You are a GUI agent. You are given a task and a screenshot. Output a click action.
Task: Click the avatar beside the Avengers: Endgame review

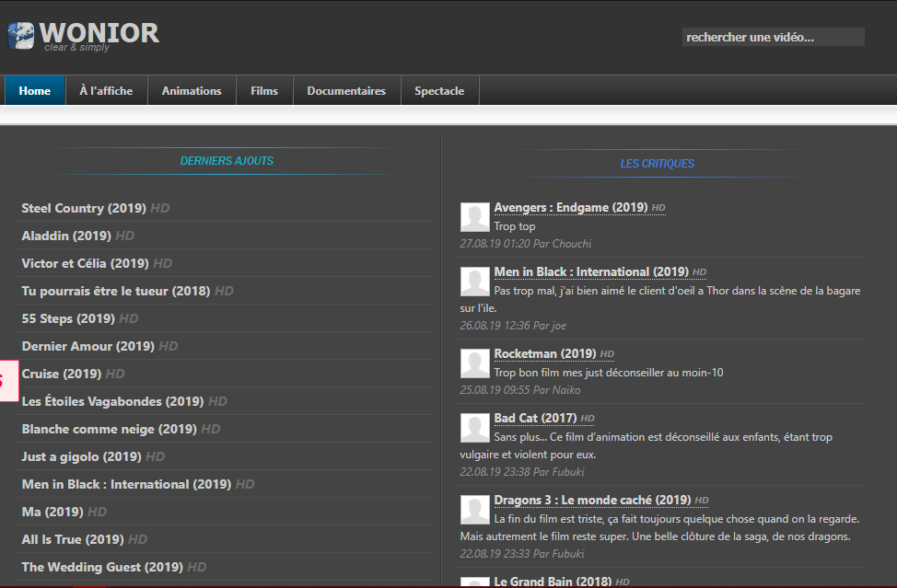point(475,217)
